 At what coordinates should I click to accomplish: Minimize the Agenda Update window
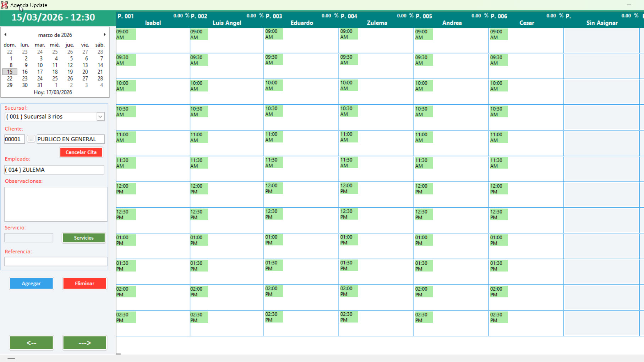629,5
